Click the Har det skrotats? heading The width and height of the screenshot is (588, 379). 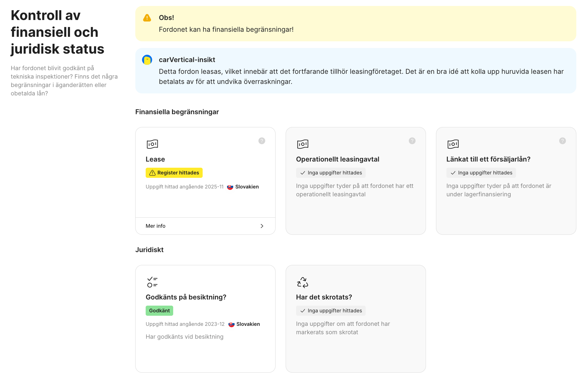(x=324, y=297)
